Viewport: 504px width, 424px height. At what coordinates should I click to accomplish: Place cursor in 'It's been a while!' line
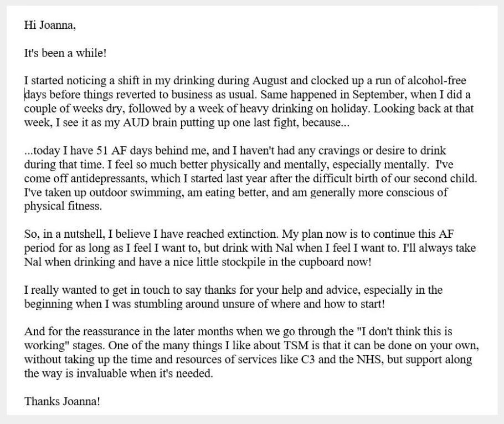pos(65,53)
